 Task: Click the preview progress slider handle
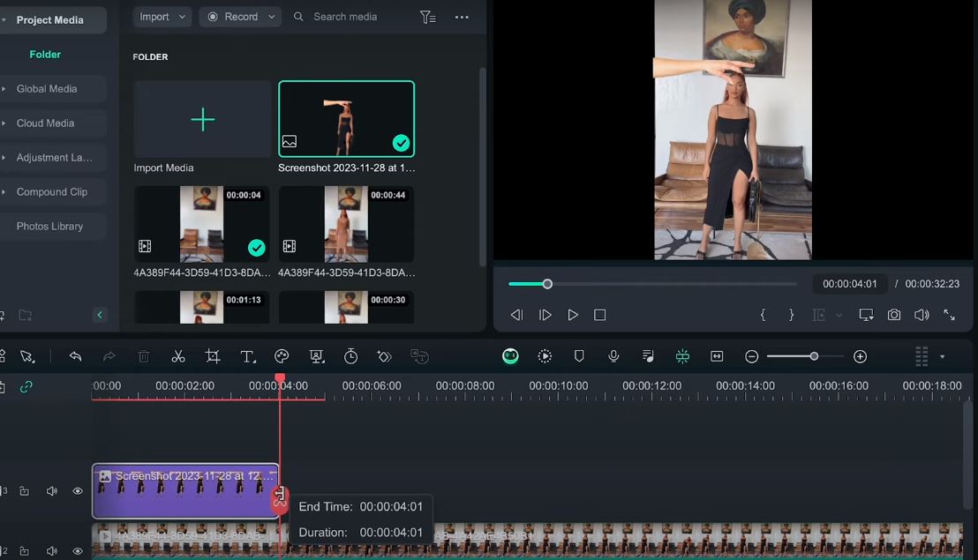(x=547, y=284)
